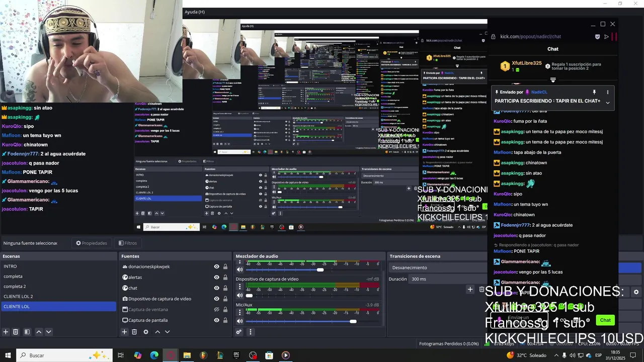The image size is (644, 362).
Task: Mute the top audio mixer channel speaker
Action: click(x=239, y=270)
